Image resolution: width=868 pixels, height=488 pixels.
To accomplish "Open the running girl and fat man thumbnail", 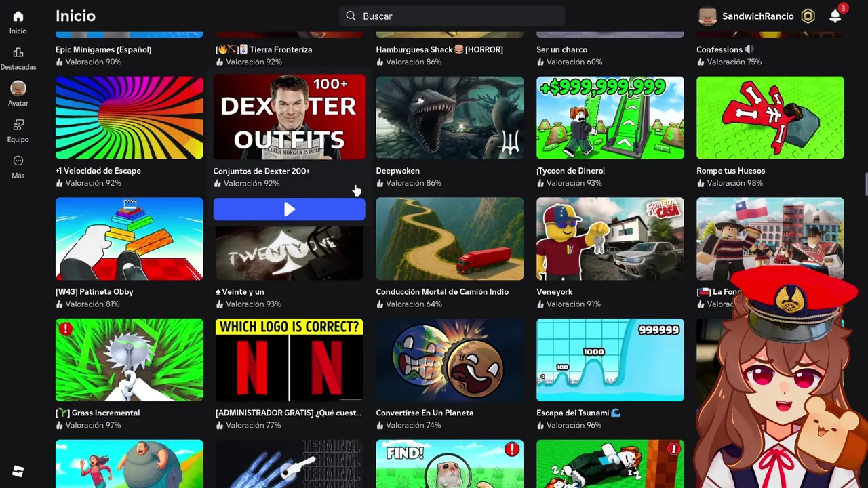I will coord(129,464).
